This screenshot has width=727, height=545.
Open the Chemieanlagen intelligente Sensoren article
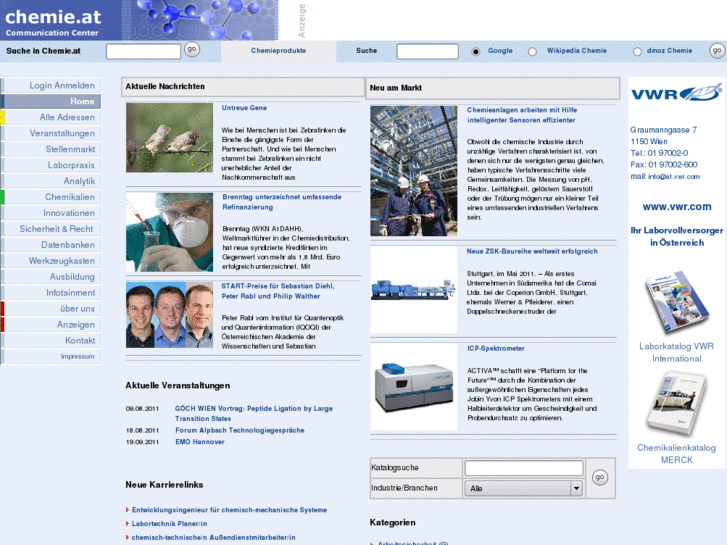(522, 115)
